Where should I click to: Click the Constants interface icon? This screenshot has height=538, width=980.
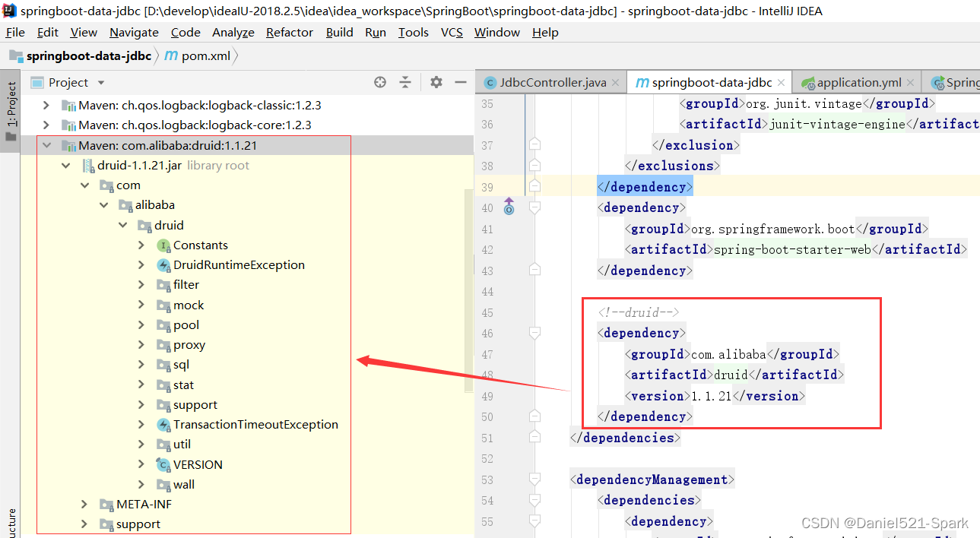[x=163, y=245]
